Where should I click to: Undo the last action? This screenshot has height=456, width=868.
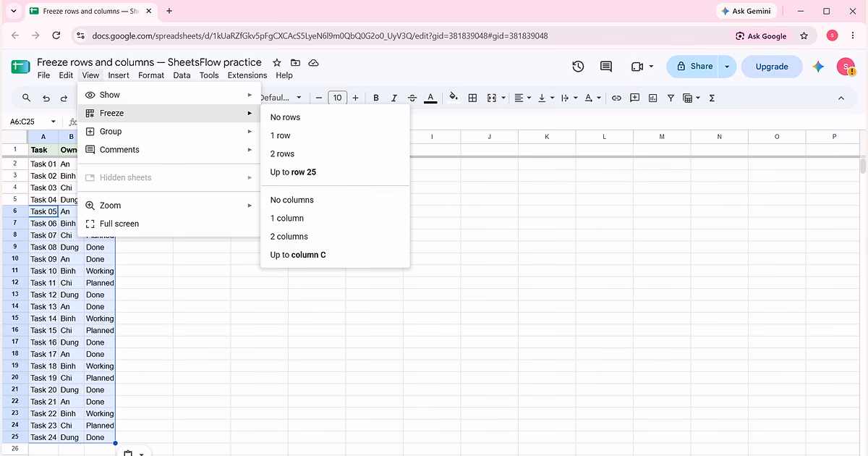46,98
